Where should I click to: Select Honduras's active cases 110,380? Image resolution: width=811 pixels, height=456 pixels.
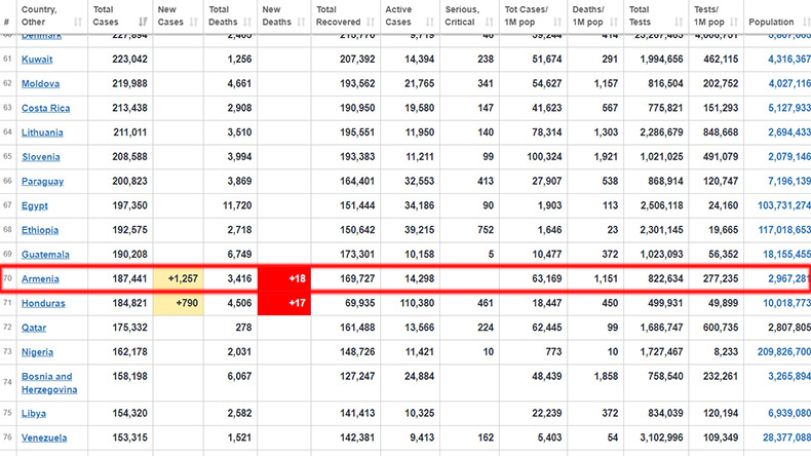[x=417, y=303]
